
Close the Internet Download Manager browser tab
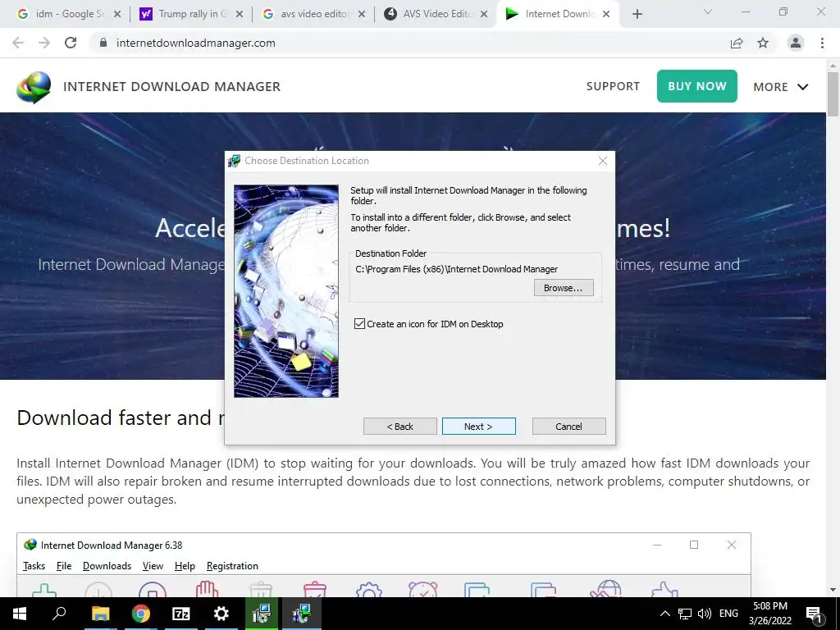coord(606,15)
